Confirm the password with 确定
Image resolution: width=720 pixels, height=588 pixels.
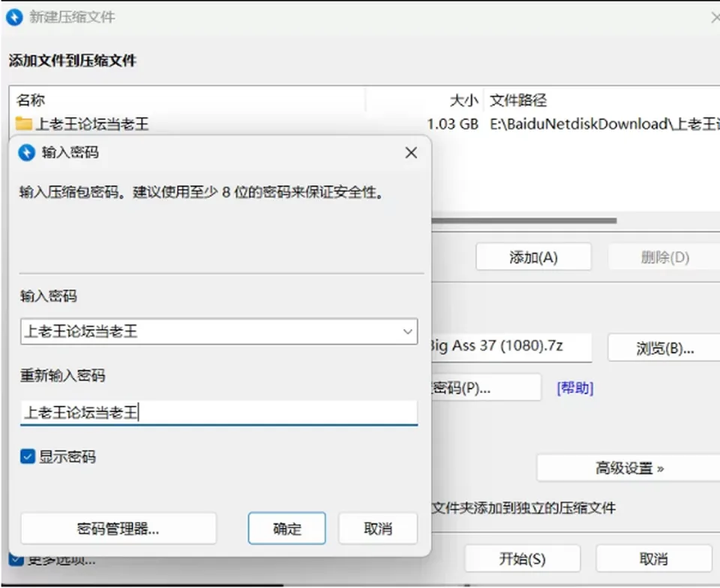[x=287, y=529]
